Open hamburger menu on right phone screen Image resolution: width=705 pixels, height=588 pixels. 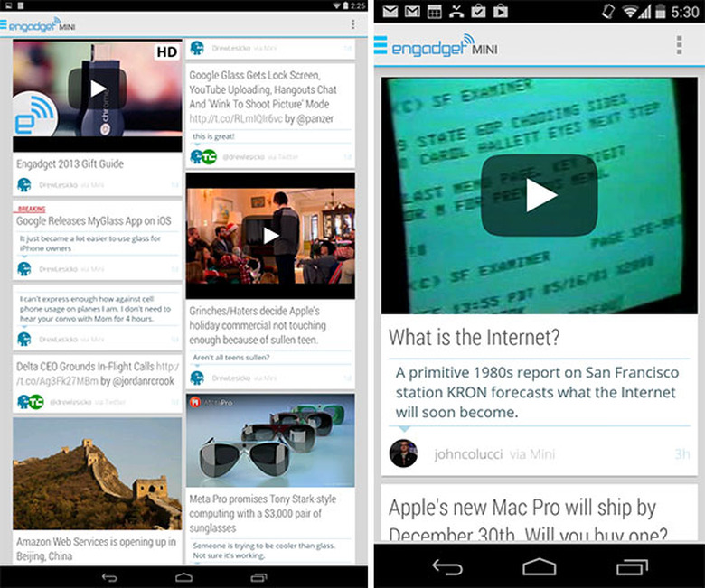pyautogui.click(x=381, y=45)
